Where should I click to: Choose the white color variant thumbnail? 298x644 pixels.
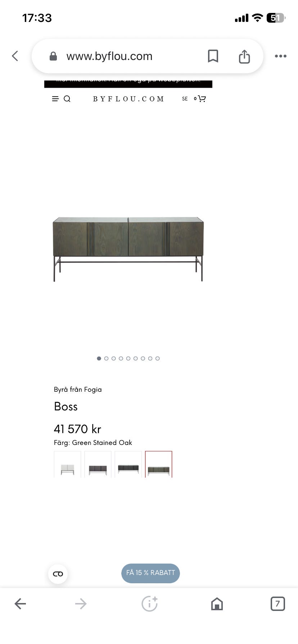pyautogui.click(x=67, y=465)
